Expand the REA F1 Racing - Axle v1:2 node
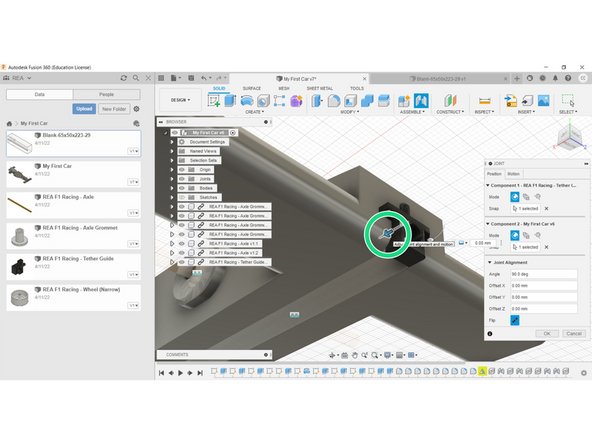 coord(172,253)
